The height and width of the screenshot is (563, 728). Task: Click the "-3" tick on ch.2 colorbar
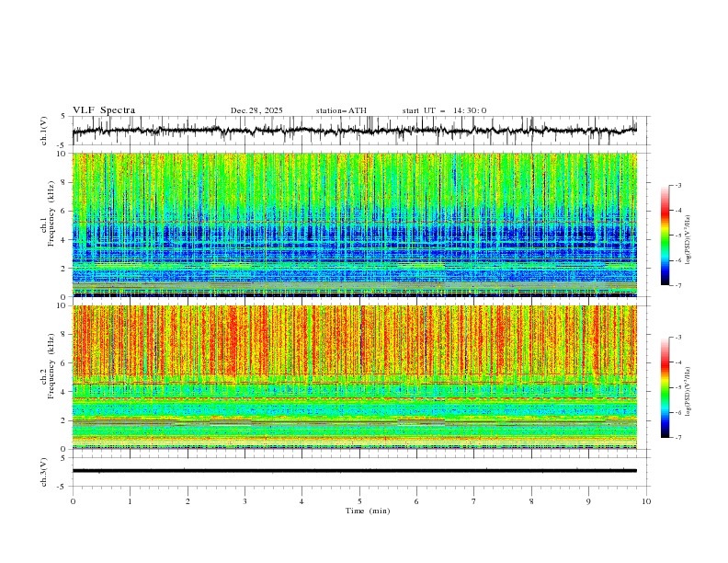(677, 338)
